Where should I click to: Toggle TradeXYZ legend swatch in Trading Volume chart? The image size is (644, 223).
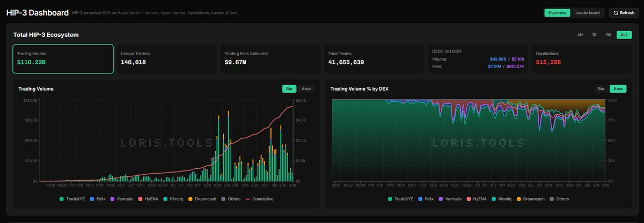(62, 199)
